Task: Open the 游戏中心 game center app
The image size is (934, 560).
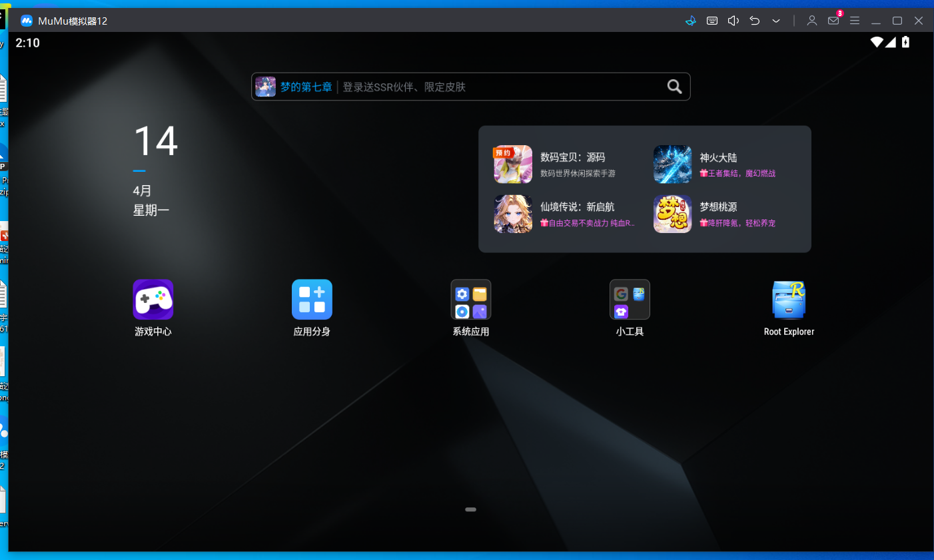Action: 153,300
